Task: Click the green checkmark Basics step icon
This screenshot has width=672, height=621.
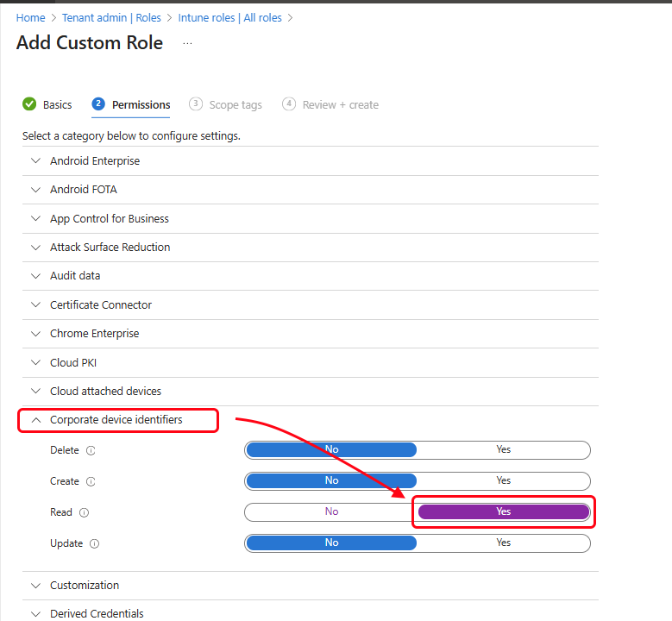Action: click(29, 104)
